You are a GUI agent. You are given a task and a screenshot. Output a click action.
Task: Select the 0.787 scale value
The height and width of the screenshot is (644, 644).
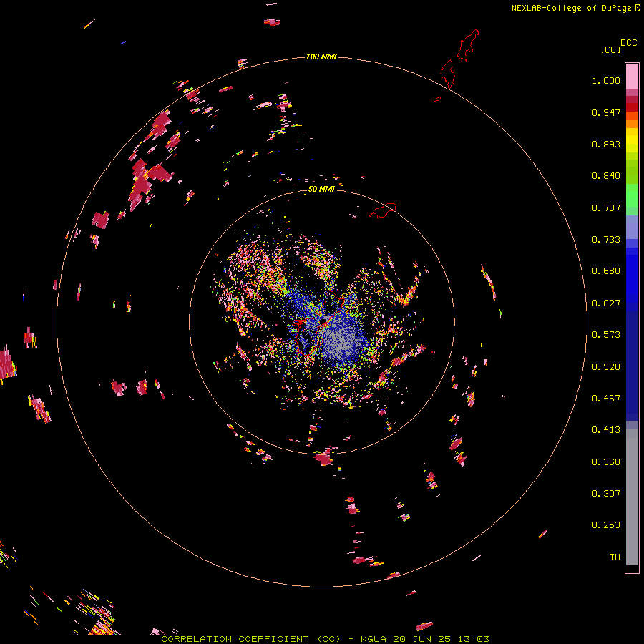(606, 208)
